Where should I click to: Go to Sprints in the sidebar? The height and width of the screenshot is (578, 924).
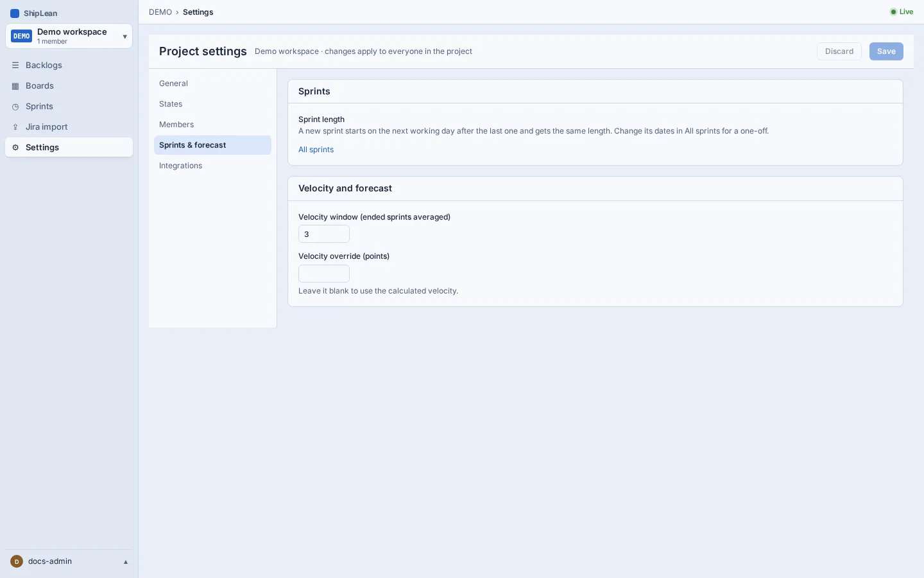(x=69, y=107)
